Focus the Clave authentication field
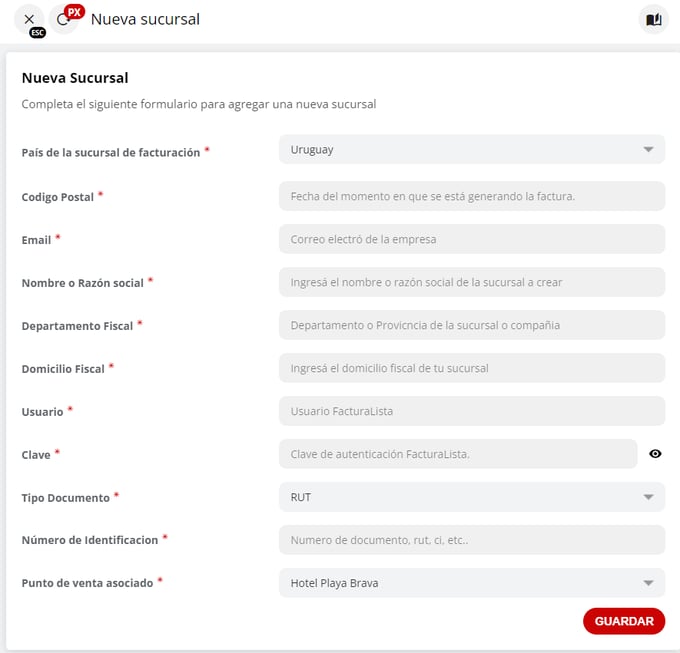 click(x=457, y=454)
